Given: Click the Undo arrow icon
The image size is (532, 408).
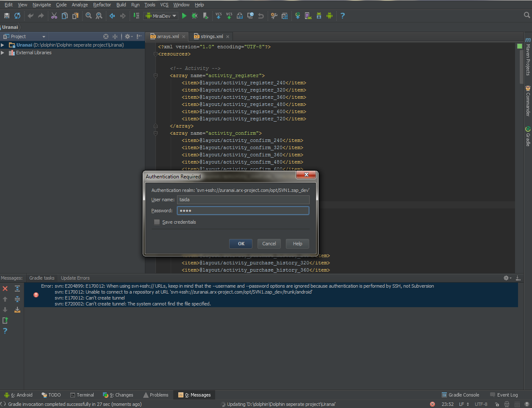Looking at the screenshot, I should pos(30,16).
